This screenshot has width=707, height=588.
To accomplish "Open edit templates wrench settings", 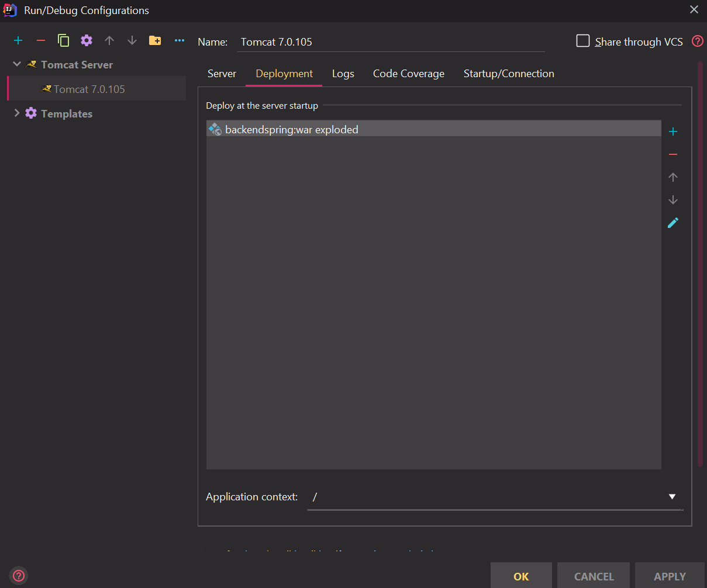I will [87, 40].
